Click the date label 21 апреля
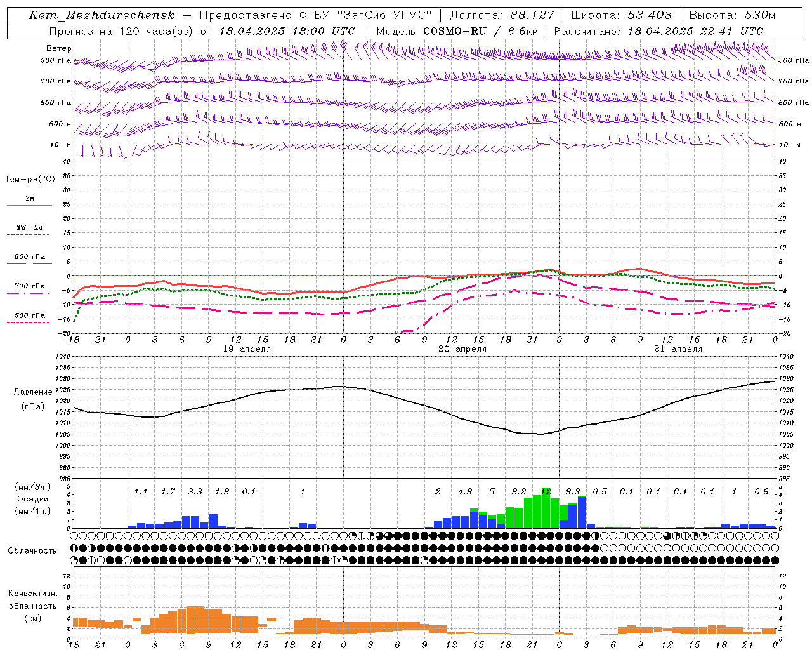 (678, 349)
